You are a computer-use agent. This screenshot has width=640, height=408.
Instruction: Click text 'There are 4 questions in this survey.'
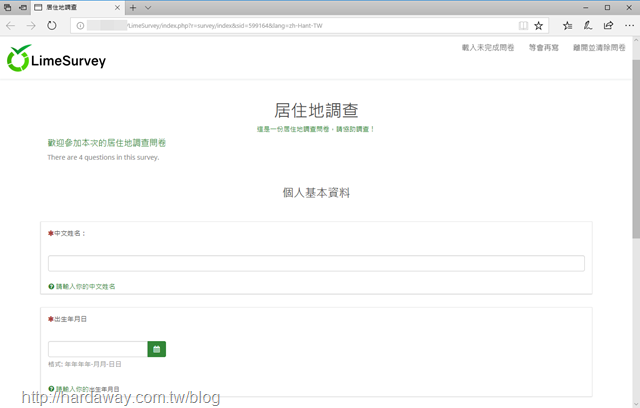coord(103,157)
